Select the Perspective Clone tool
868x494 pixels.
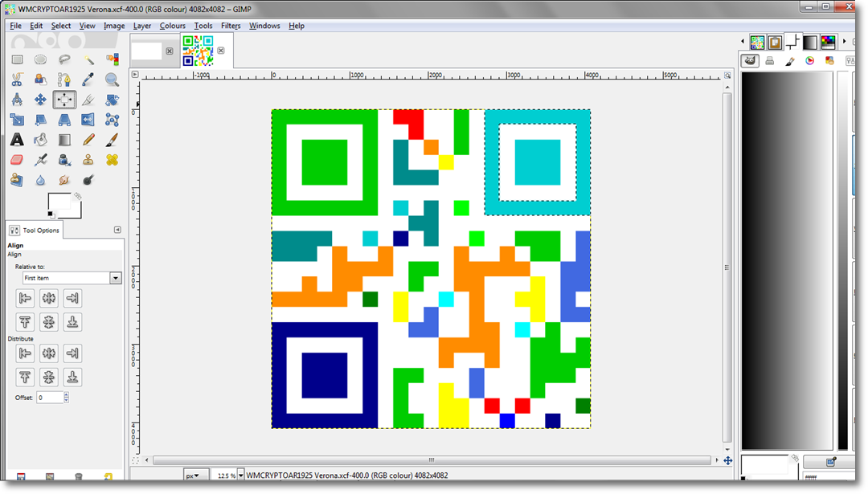tap(17, 180)
